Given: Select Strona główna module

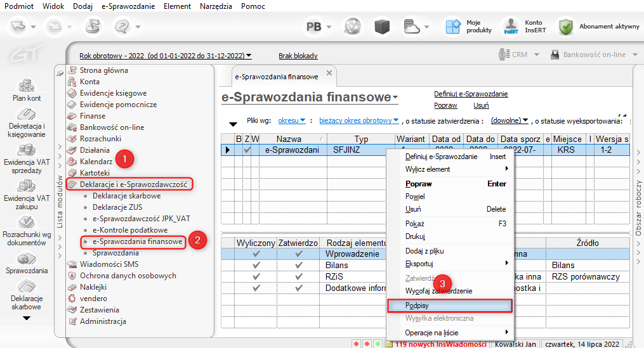Looking at the screenshot, I should click(104, 70).
